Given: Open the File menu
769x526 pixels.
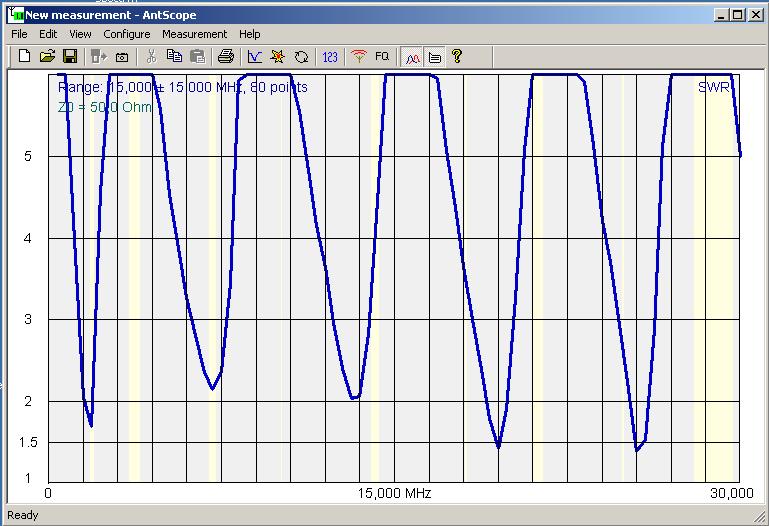Looking at the screenshot, I should (x=19, y=34).
